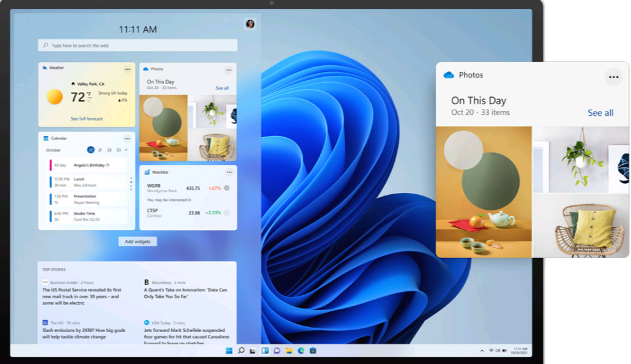Viewport: 631px width, 364px height.
Task: Open Teams Chat from the taskbar
Action: coord(277,351)
